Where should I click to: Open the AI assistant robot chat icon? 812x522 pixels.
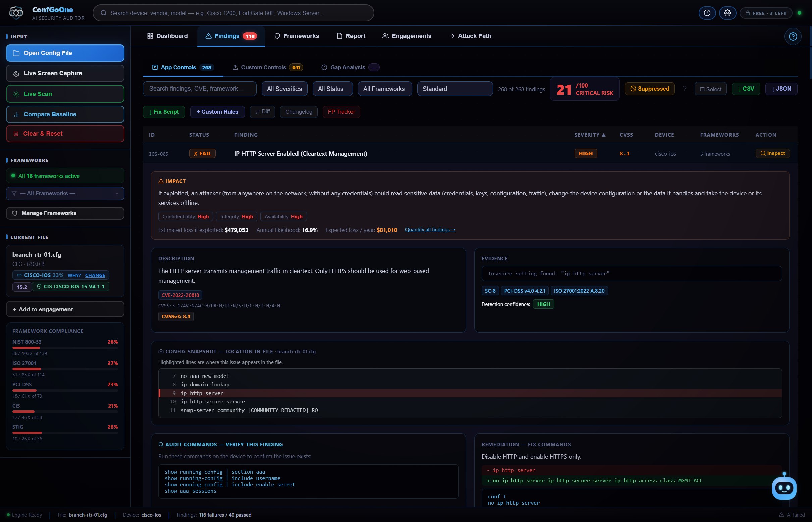784,487
